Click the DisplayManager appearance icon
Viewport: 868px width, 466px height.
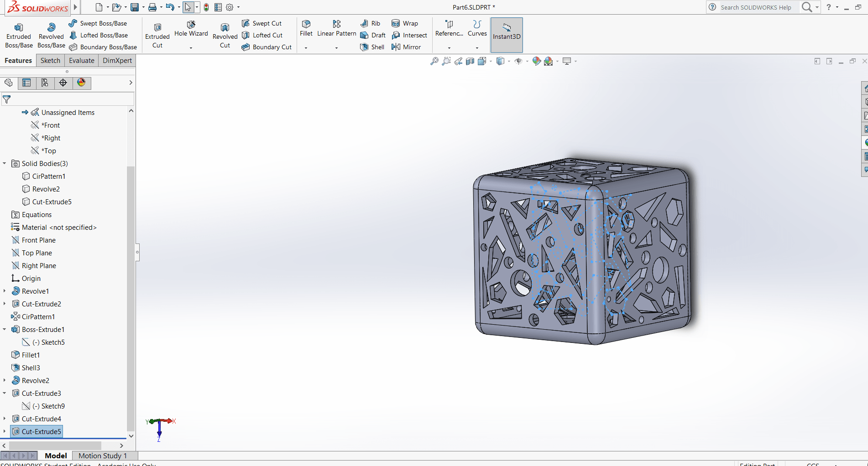tap(81, 83)
